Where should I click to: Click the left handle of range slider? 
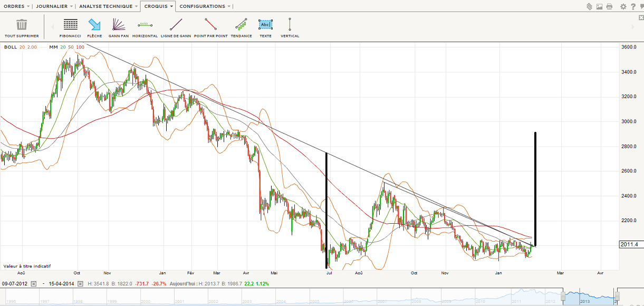click(x=564, y=297)
